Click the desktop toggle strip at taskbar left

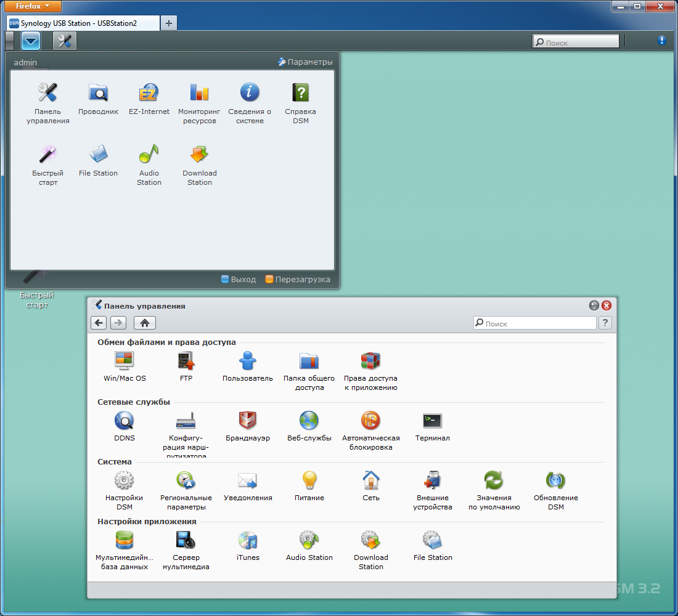(x=9, y=41)
